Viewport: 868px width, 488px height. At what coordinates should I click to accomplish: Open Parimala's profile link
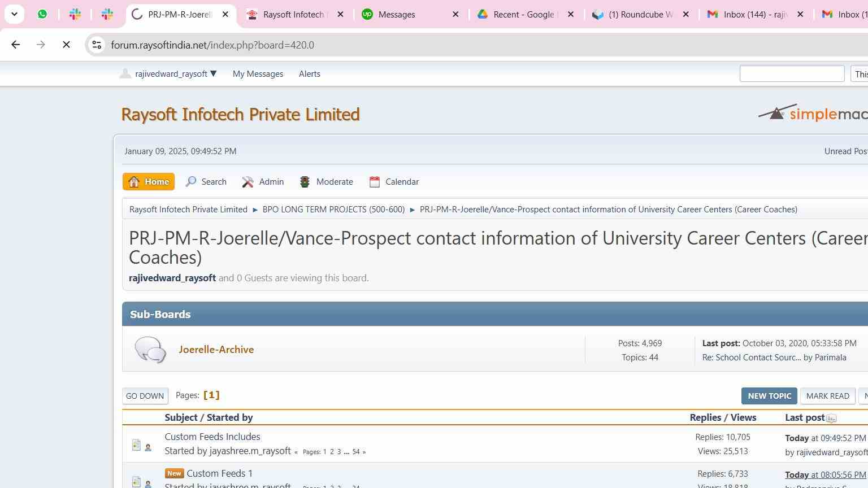click(x=830, y=358)
